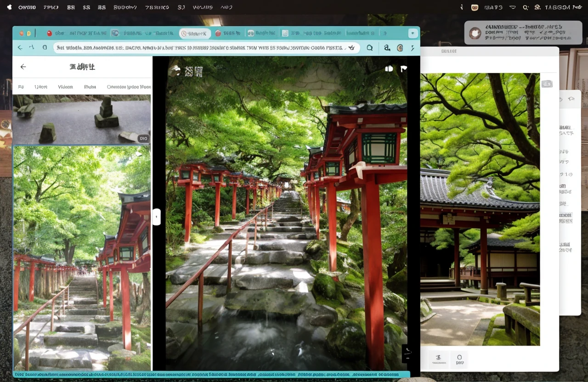
Task: Open Spotlight search in the macOS menu bar
Action: click(x=525, y=7)
